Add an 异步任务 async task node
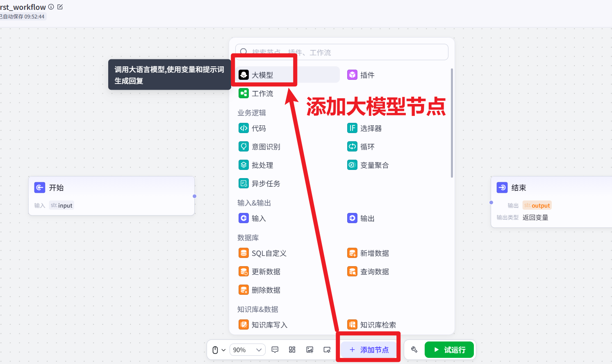Image resolution: width=612 pixels, height=364 pixels. point(259,183)
